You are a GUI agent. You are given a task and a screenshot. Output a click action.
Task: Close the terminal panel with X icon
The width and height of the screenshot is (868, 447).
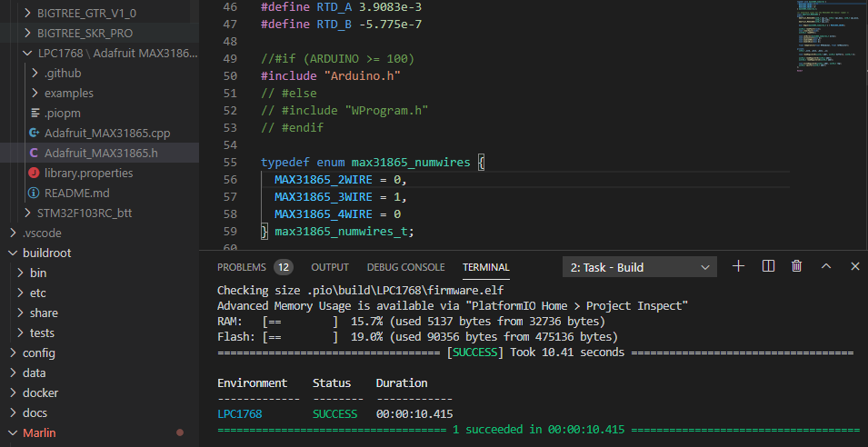point(855,266)
